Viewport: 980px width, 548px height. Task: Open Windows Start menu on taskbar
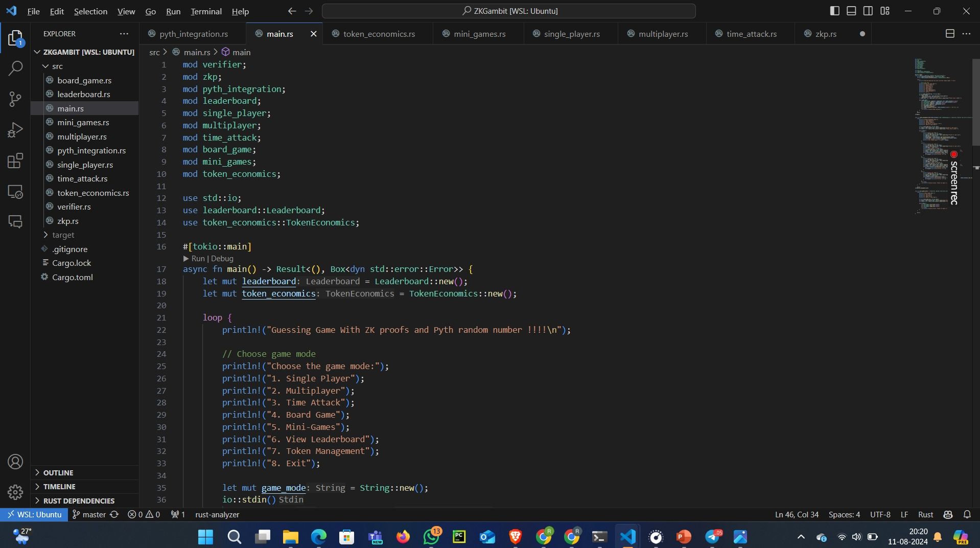[206, 537]
